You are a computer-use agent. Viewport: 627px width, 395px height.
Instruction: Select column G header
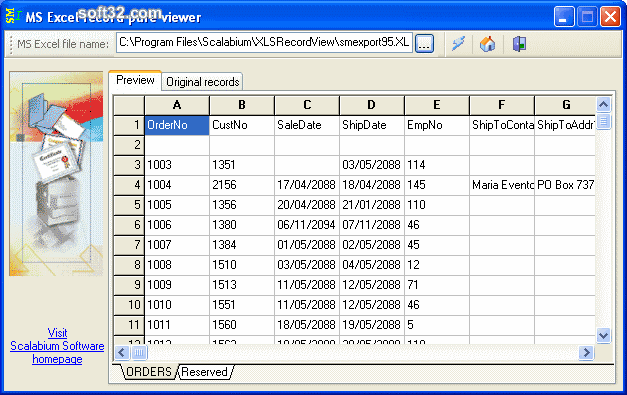tap(565, 105)
